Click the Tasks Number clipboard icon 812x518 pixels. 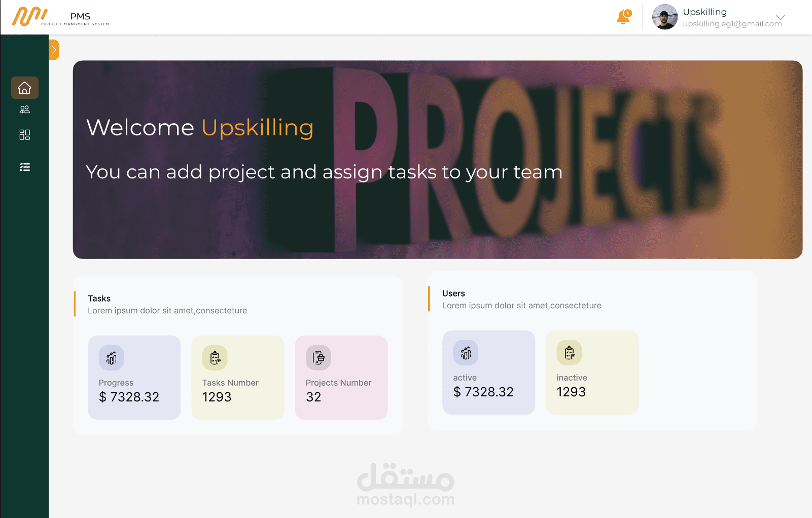(x=215, y=358)
